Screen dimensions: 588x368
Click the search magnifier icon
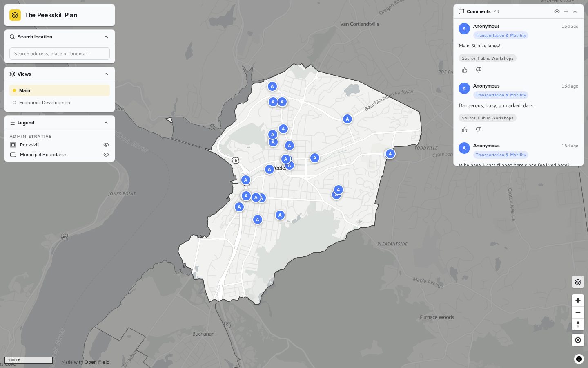[x=12, y=37]
